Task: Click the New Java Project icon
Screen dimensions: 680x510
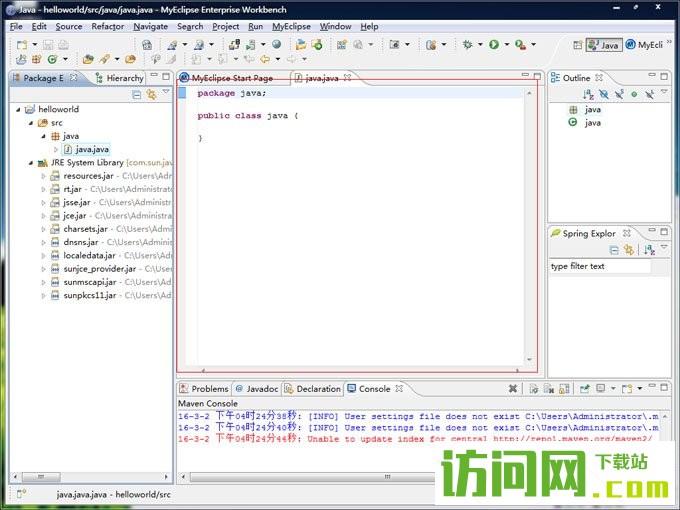Action: tap(21, 59)
